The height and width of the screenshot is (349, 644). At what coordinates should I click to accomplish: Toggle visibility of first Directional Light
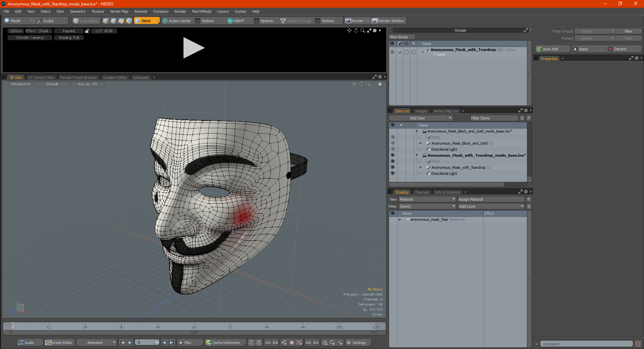pos(393,149)
